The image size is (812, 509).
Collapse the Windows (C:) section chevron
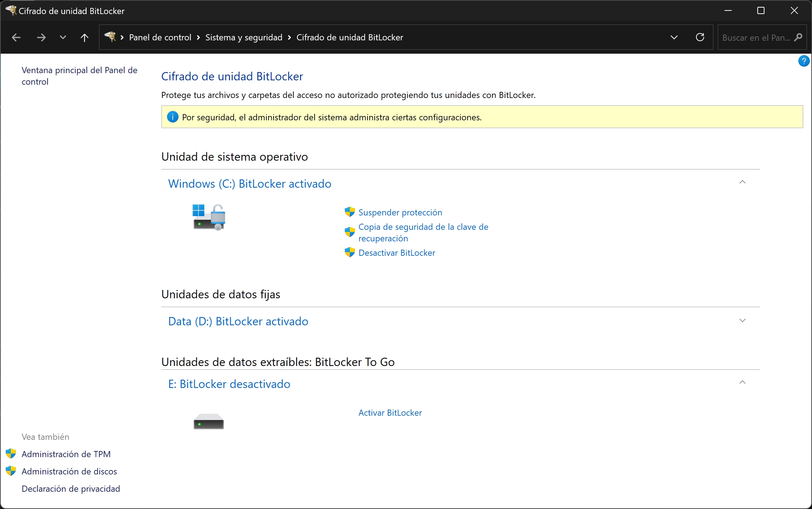point(742,182)
